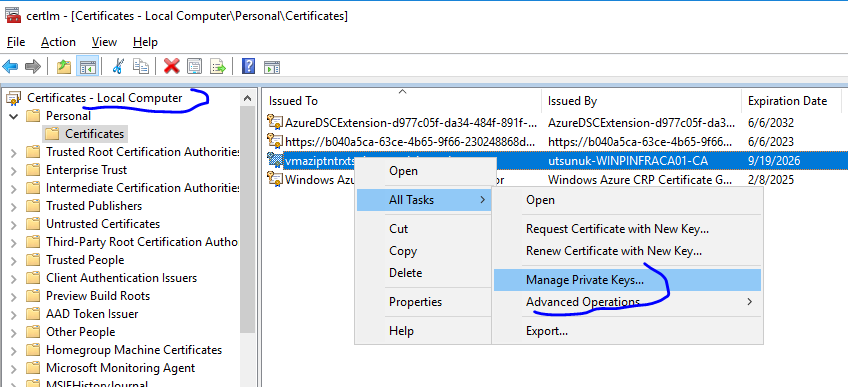Image resolution: width=848 pixels, height=387 pixels.
Task: Expand the Client Authentication Issuers node
Action: 14,278
